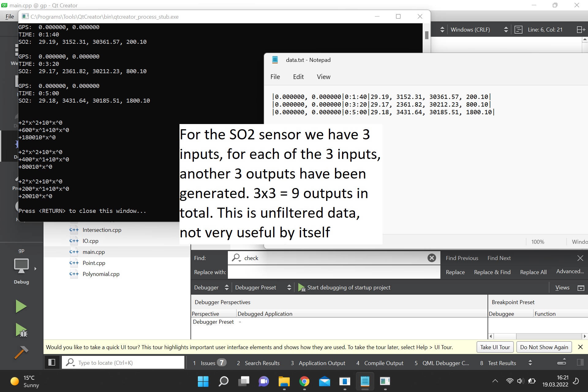Launch Chrome from the taskbar
Image resolution: width=588 pixels, height=392 pixels.
click(304, 381)
